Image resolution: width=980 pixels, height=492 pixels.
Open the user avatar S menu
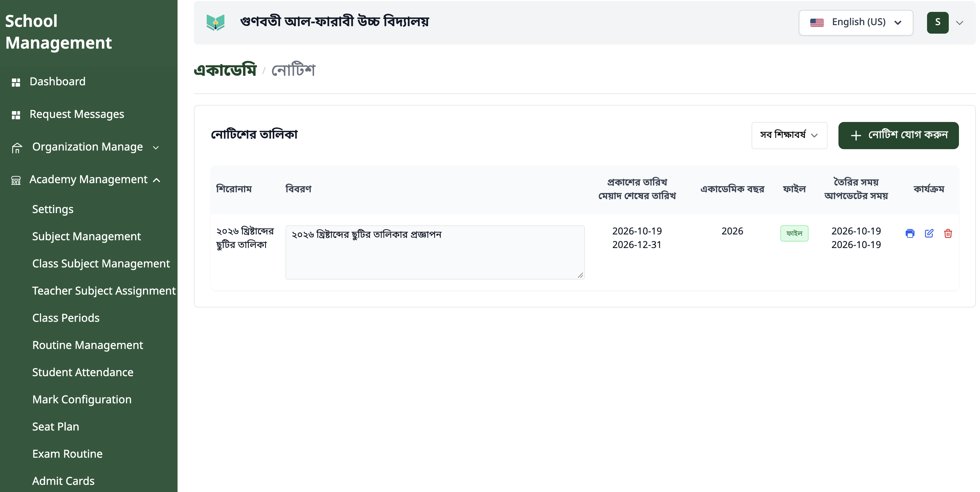(937, 22)
